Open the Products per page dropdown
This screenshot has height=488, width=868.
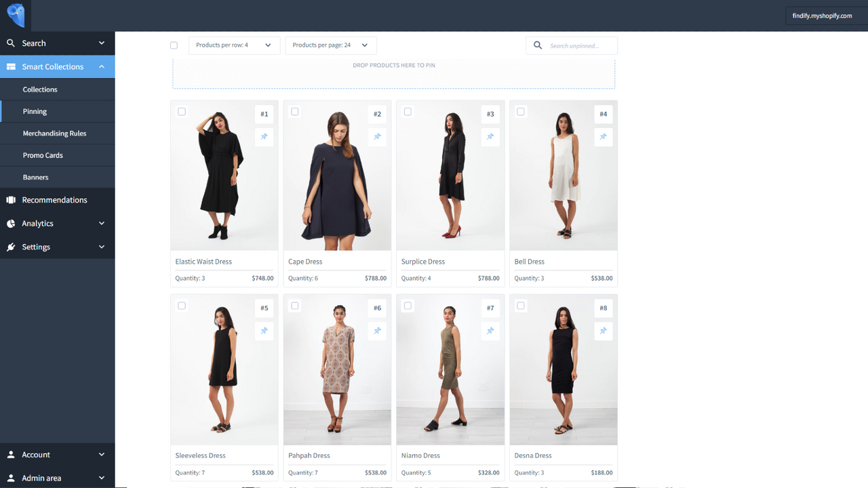[330, 45]
